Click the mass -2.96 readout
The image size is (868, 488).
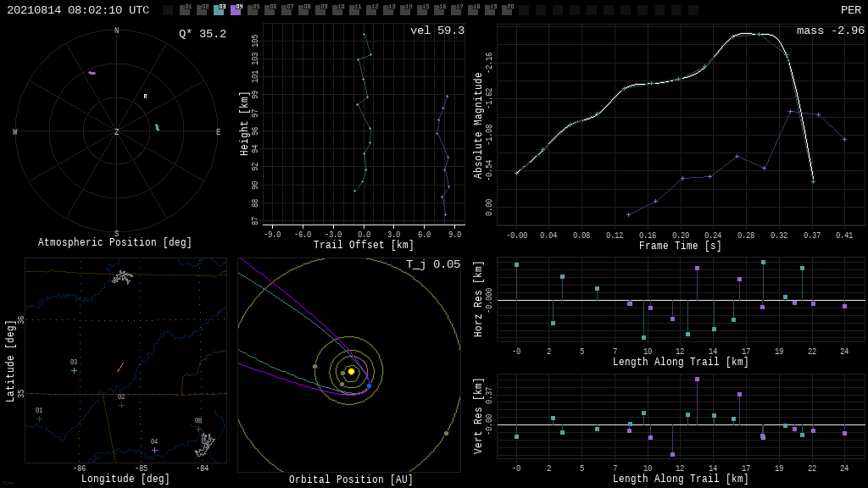click(830, 30)
